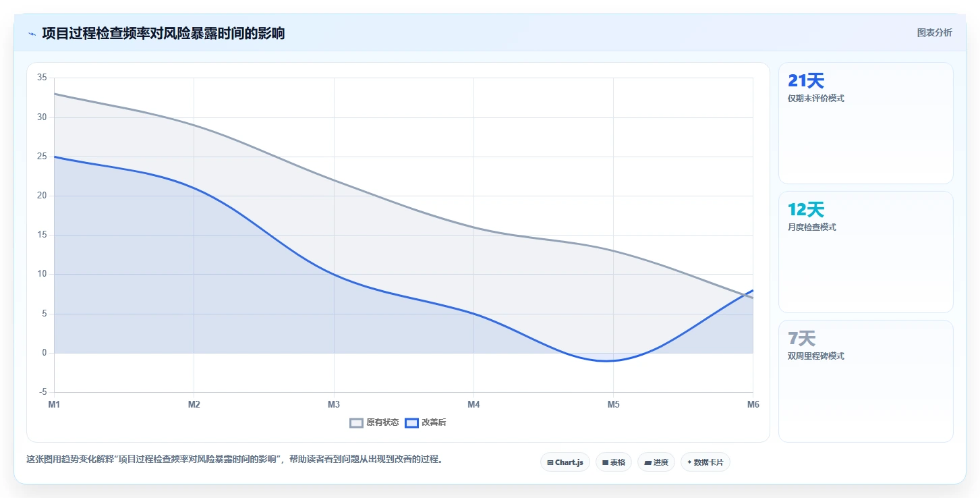
Task: Click the gray 原有状态 legend swatch
Action: [357, 423]
